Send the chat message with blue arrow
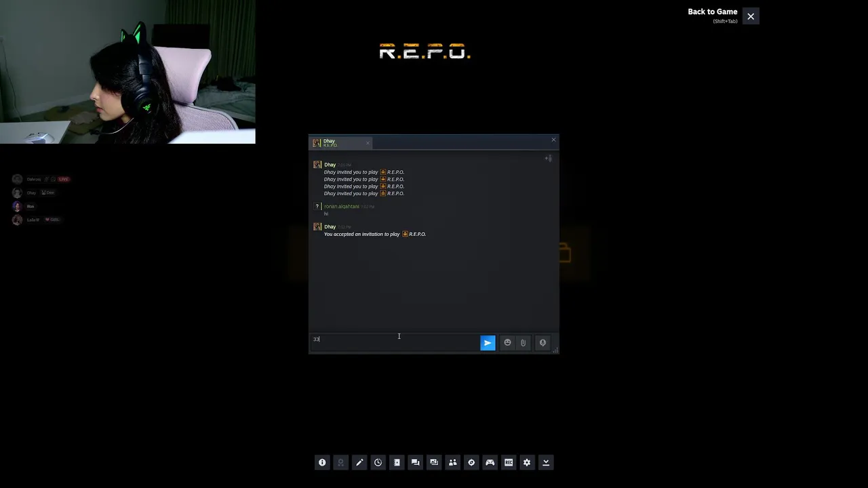Image resolution: width=868 pixels, height=488 pixels. (x=488, y=343)
